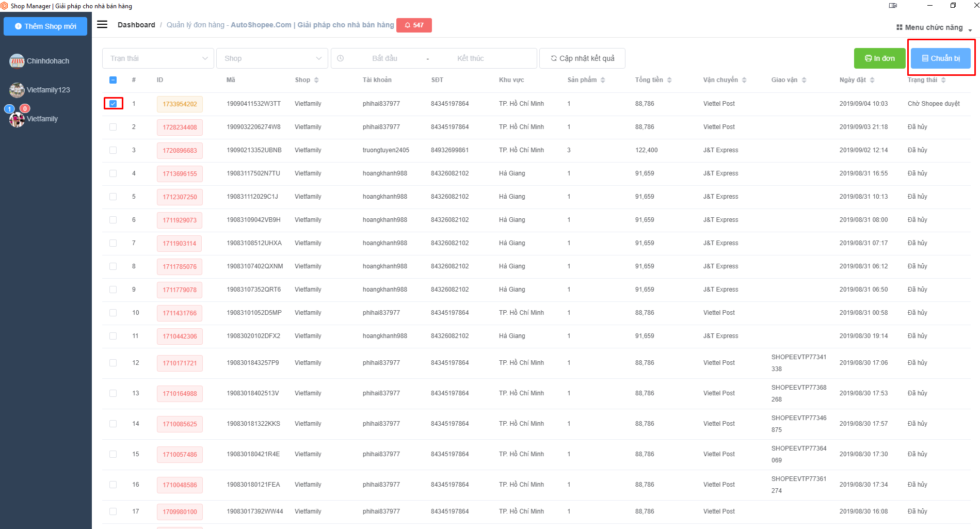Click the hamburger menu icon
Screen dimensions: 980x529
click(102, 25)
